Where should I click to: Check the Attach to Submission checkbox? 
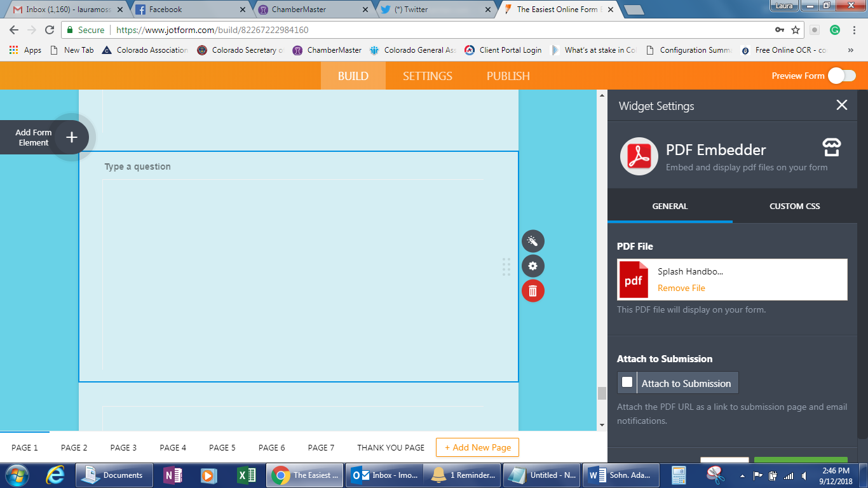pos(627,383)
